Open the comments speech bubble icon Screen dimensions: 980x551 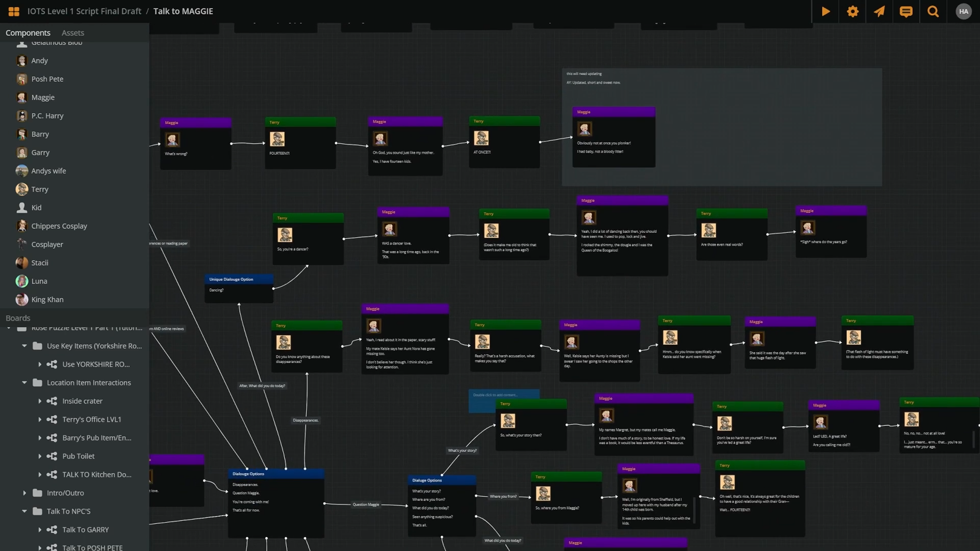pos(906,11)
